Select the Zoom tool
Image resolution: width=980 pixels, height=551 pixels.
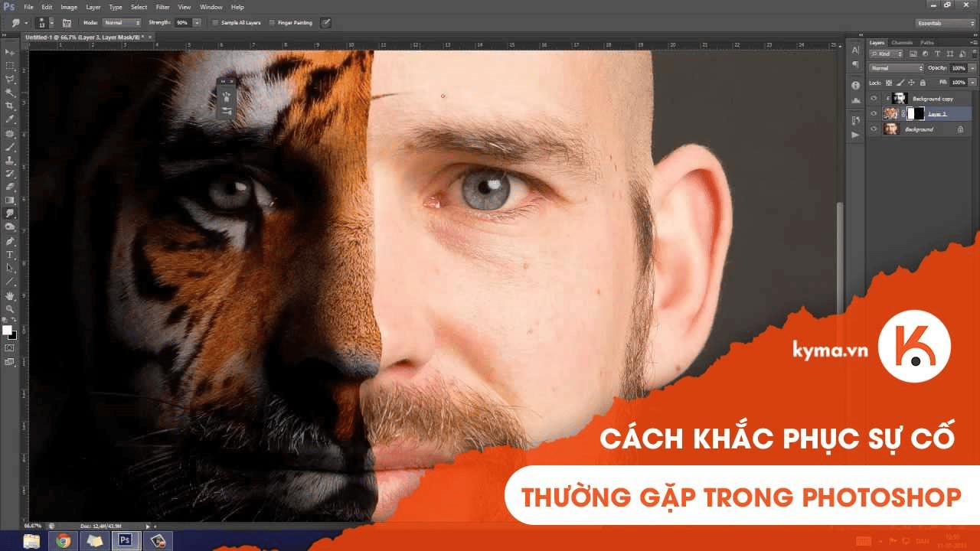pyautogui.click(x=10, y=309)
